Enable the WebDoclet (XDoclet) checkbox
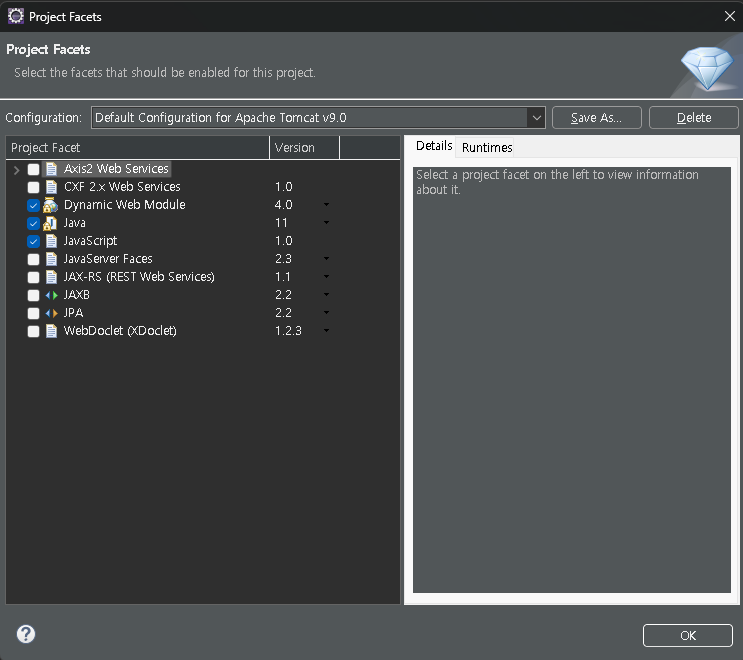The height and width of the screenshot is (660, 743). point(33,331)
